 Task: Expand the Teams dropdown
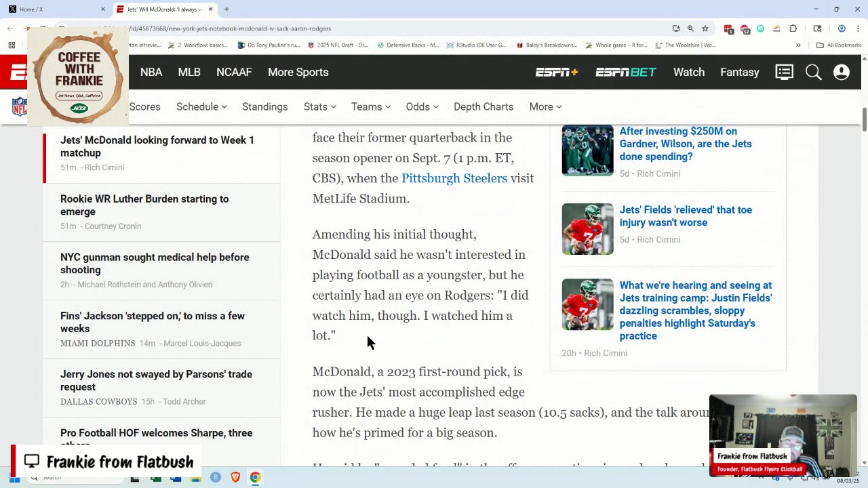point(371,106)
